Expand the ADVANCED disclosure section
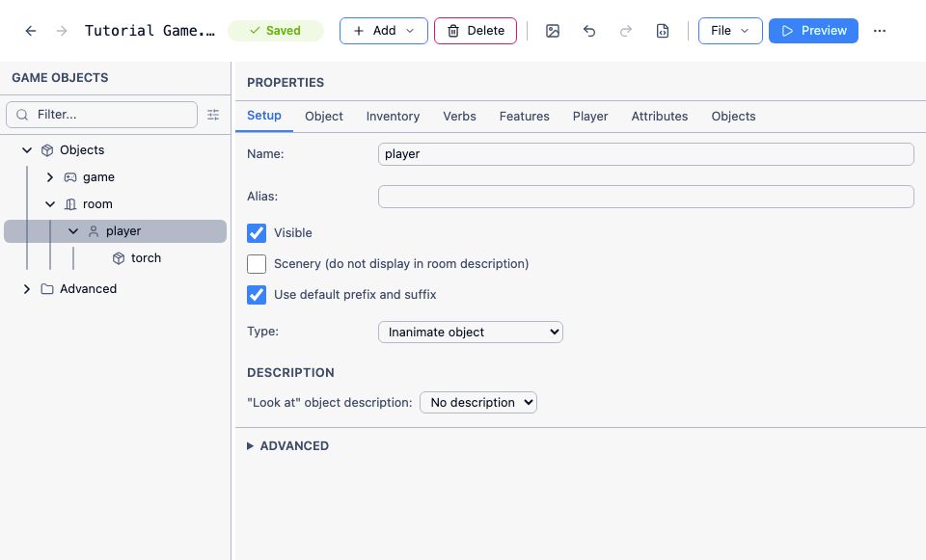926x560 pixels. pos(287,446)
